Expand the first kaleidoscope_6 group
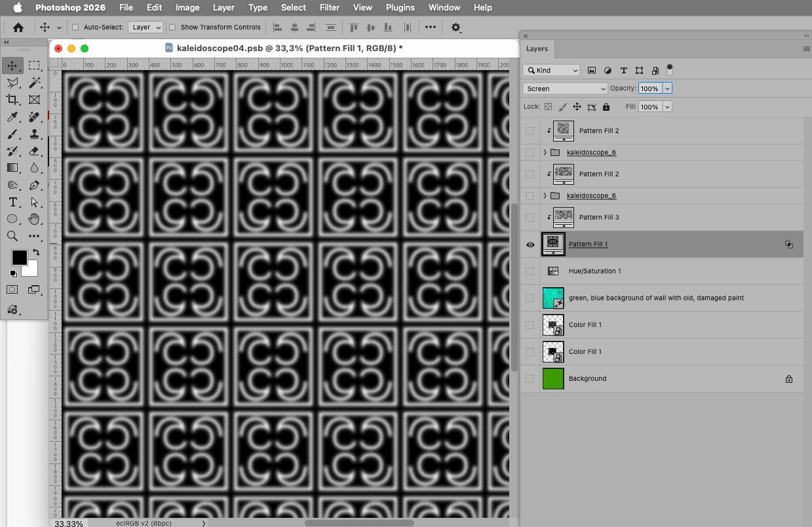The height and width of the screenshot is (527, 812). [545, 153]
